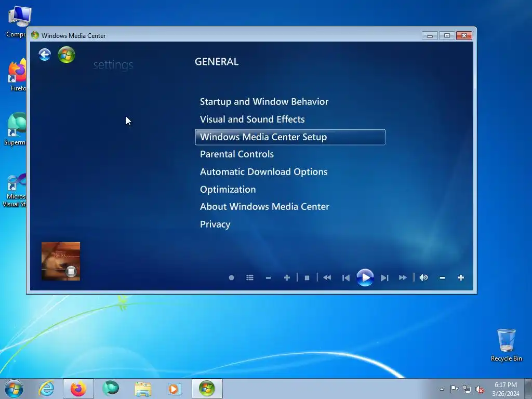532x399 pixels.
Task: Open Windows Media Player from taskbar
Action: (x=175, y=389)
